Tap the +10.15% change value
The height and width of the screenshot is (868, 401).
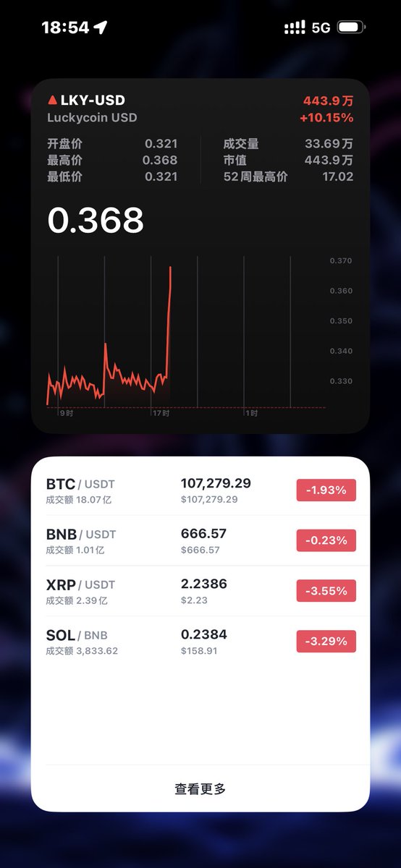click(326, 117)
